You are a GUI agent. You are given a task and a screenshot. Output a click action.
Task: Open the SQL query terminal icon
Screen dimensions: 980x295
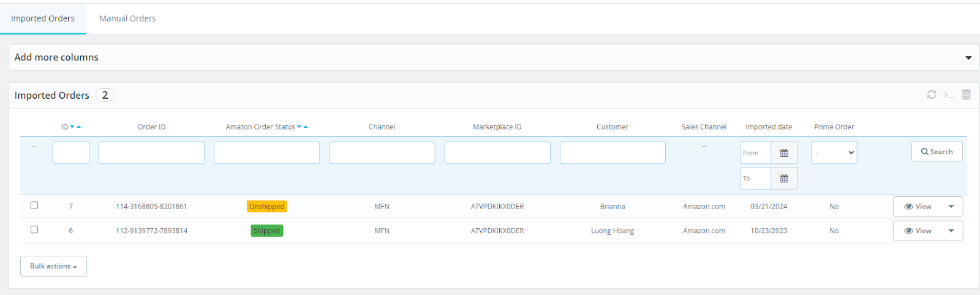pos(949,94)
